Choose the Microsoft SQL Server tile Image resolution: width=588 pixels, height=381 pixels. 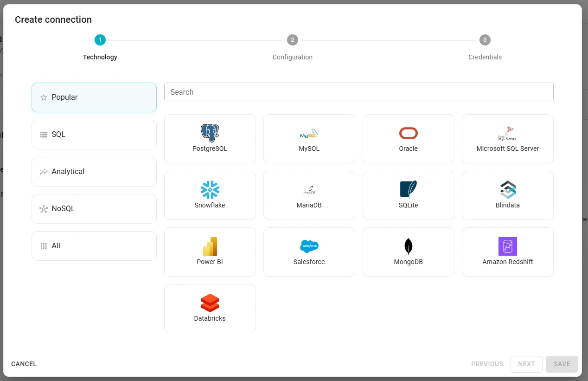tap(507, 139)
